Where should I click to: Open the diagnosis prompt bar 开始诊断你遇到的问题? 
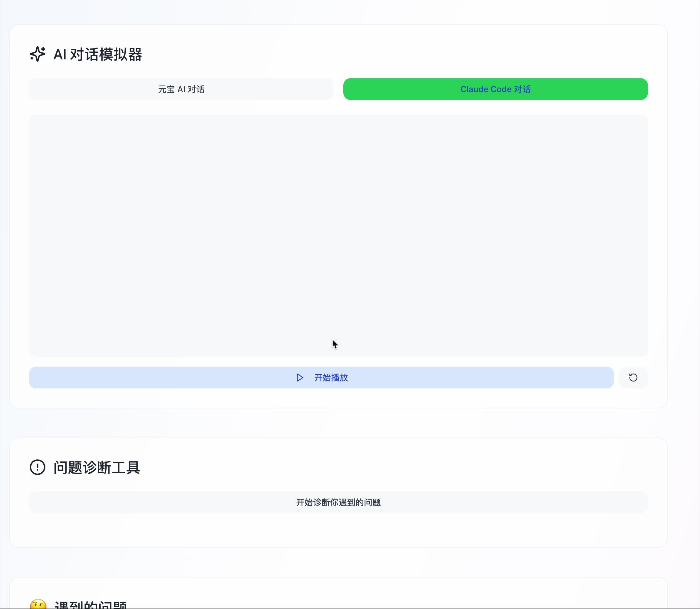[x=338, y=502]
